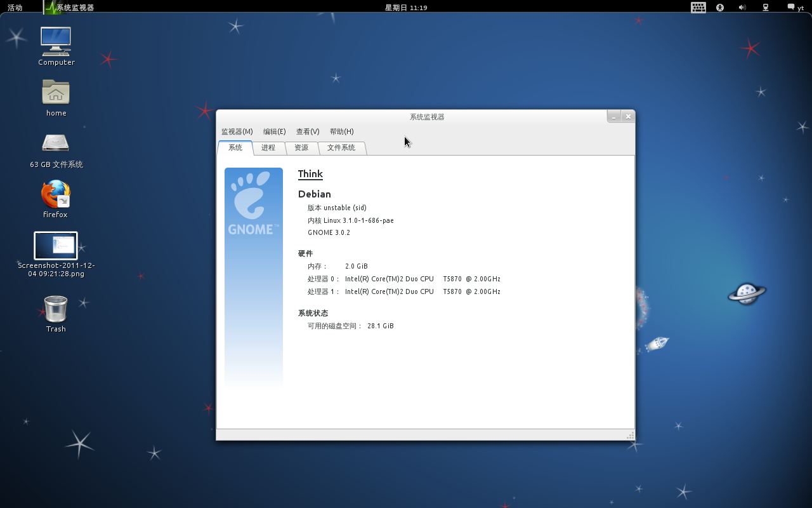This screenshot has width=812, height=508.
Task: Switch to the 系统 tab
Action: [235, 147]
